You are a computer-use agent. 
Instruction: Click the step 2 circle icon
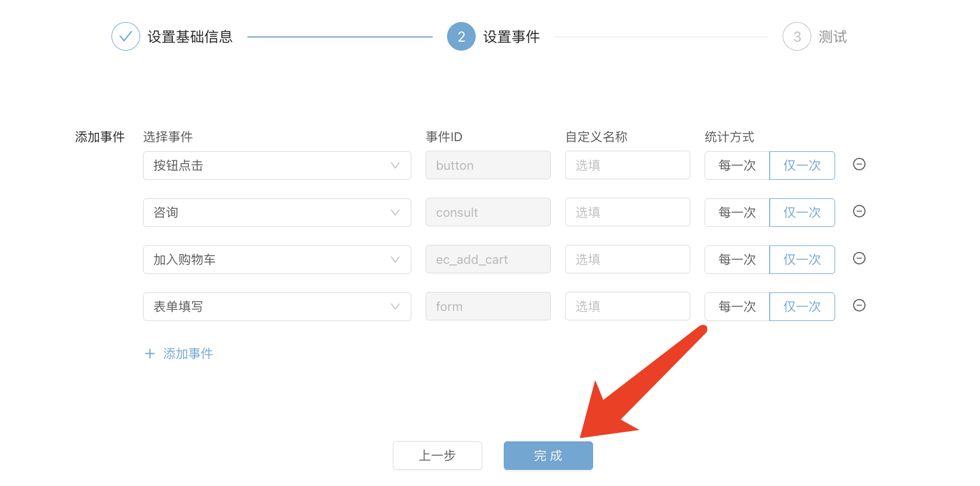coord(461,37)
